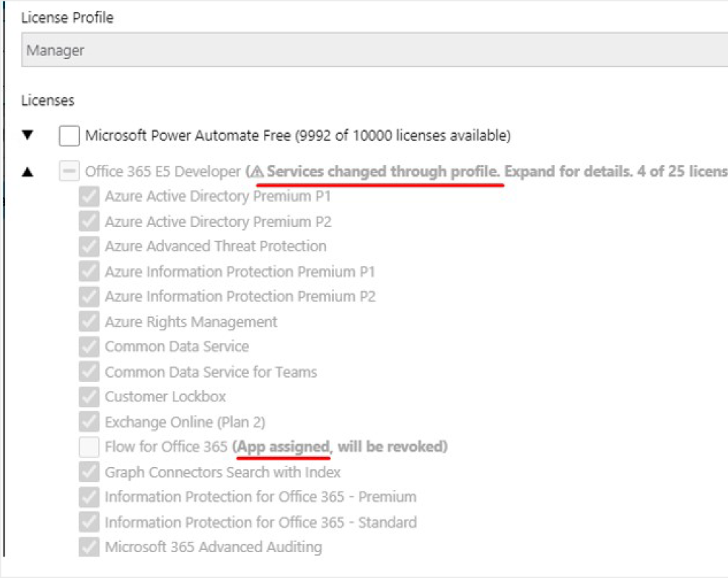The height and width of the screenshot is (578, 728).
Task: Click 'Azure Advanced Threat Protection' label text
Action: 216,246
